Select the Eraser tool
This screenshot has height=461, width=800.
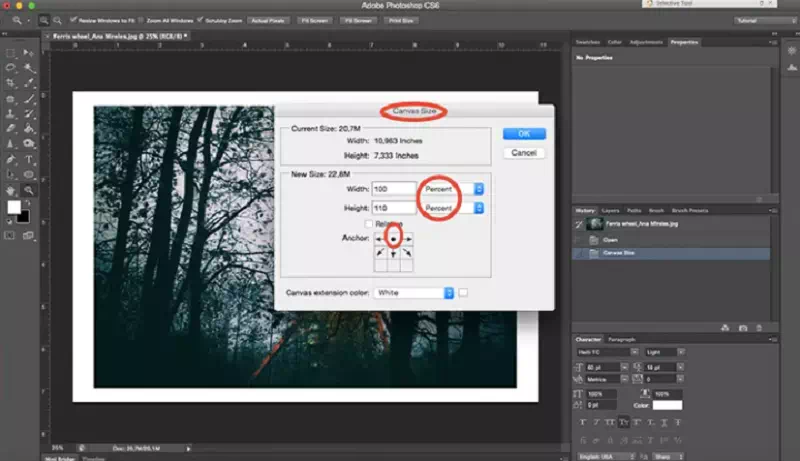[x=10, y=129]
